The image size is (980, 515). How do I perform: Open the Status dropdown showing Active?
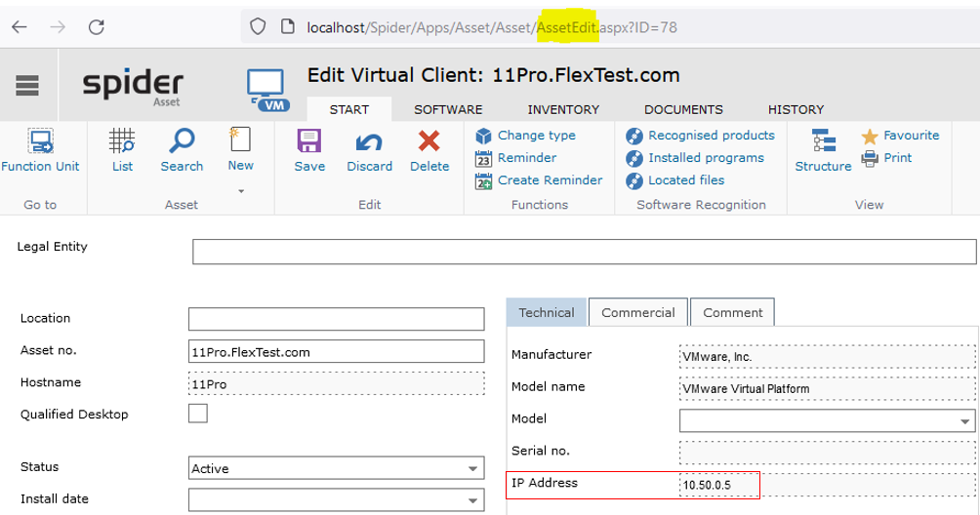336,468
